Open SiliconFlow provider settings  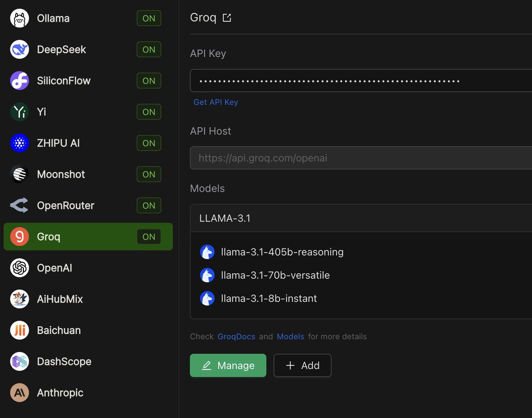pos(88,81)
